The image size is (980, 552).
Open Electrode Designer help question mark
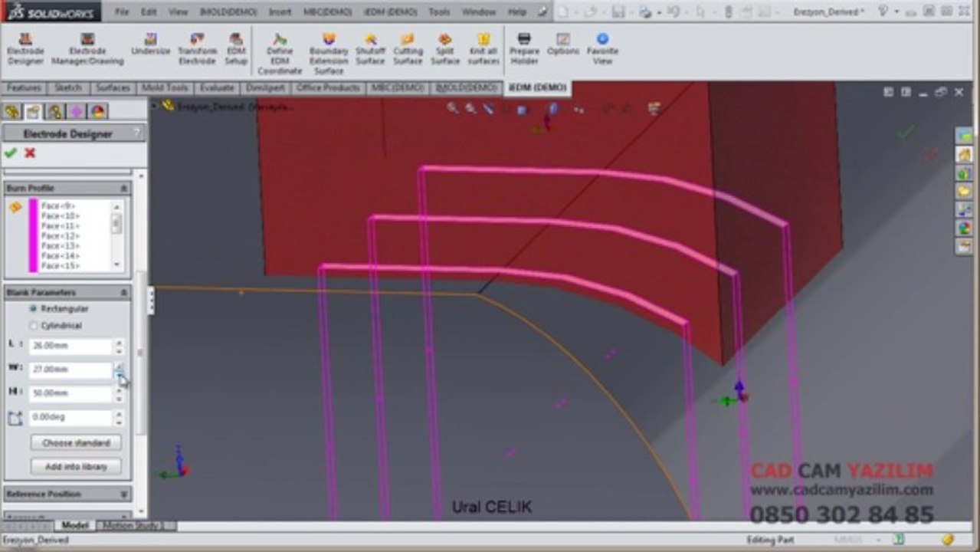tap(138, 133)
